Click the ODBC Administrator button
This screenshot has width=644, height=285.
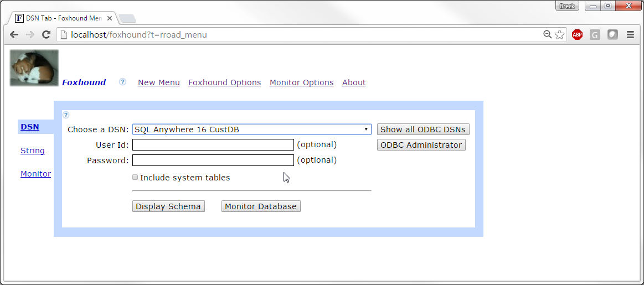(421, 145)
